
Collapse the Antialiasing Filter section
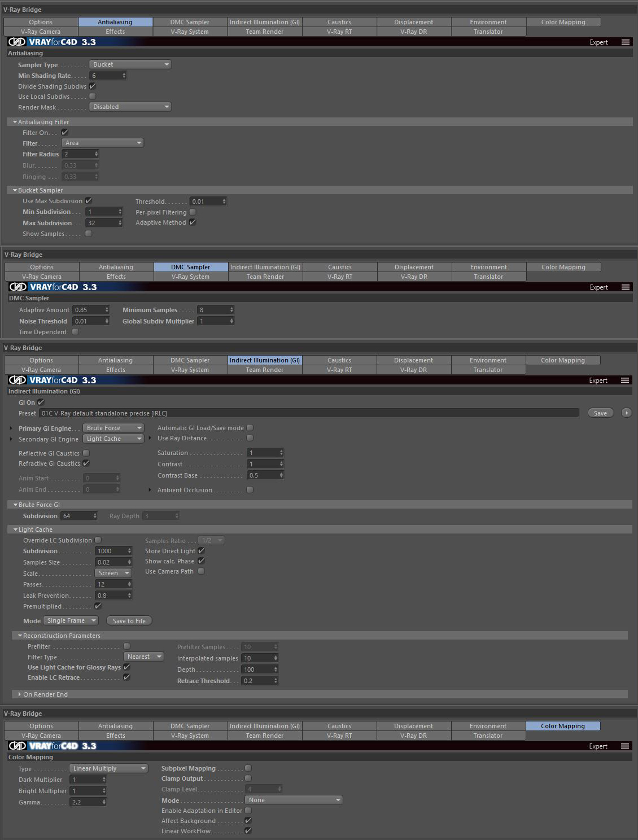(15, 122)
